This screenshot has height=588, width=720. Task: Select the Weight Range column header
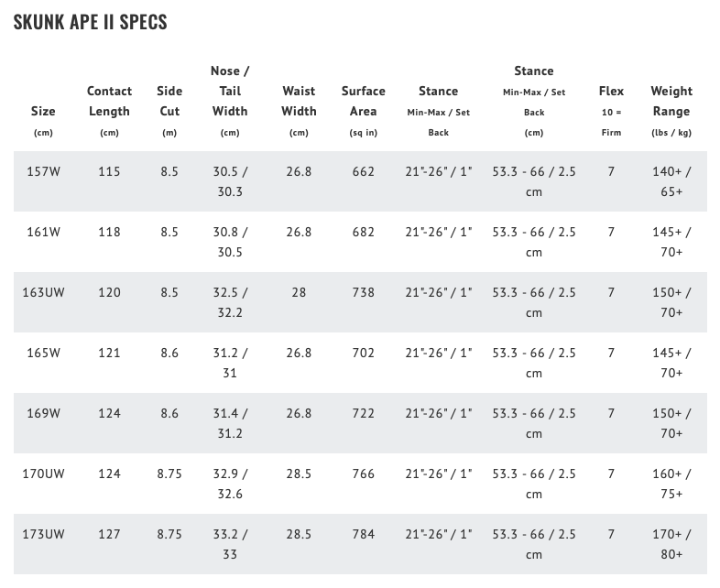point(671,101)
